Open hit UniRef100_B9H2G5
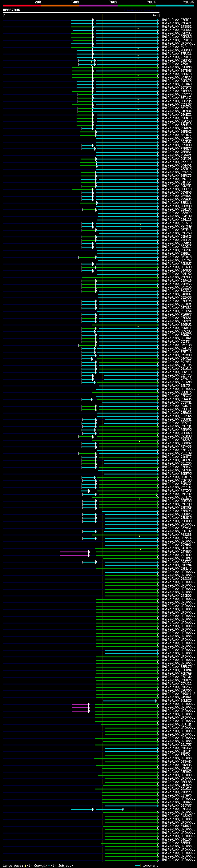The image size is (197, 868). [177, 33]
